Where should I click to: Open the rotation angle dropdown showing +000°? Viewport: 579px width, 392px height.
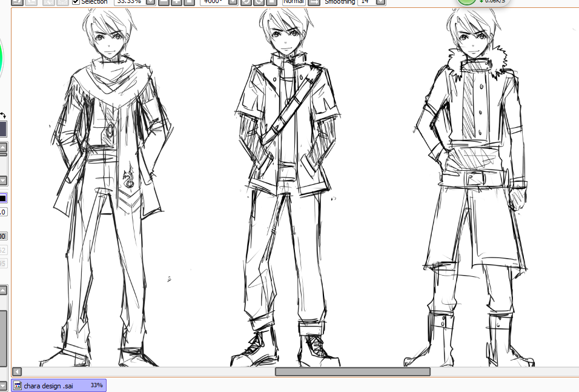pos(233,2)
